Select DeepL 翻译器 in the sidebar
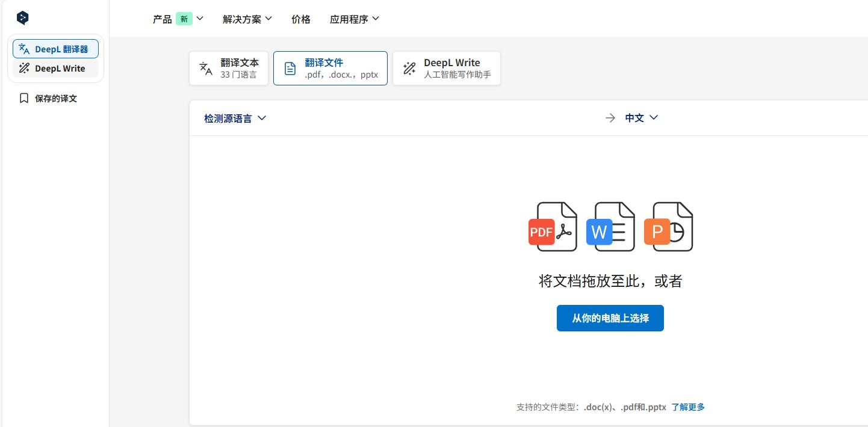This screenshot has width=868, height=427. [55, 49]
